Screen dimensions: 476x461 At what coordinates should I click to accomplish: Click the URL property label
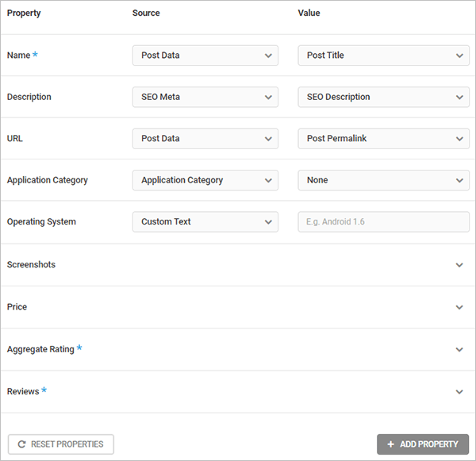[15, 139]
